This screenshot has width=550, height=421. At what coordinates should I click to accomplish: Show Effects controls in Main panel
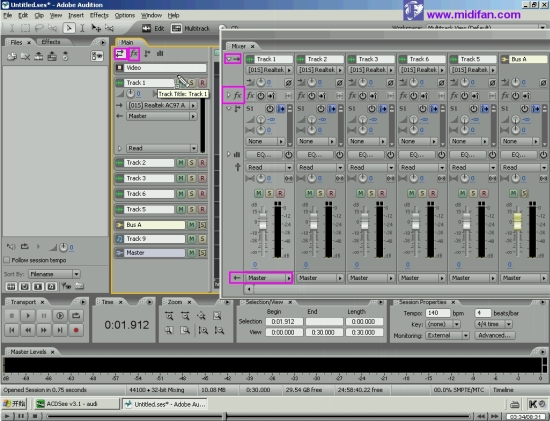click(x=134, y=54)
